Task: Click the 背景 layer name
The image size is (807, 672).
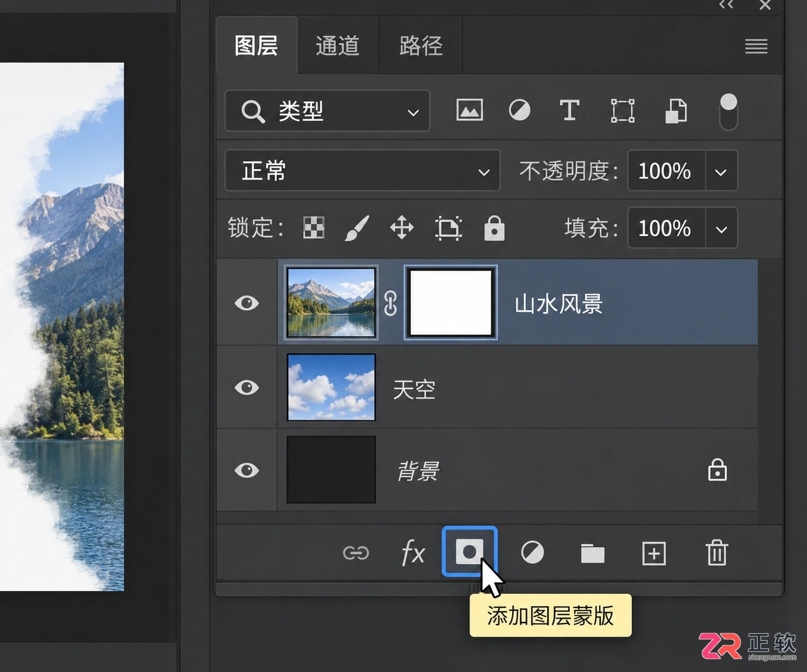Action: click(418, 471)
